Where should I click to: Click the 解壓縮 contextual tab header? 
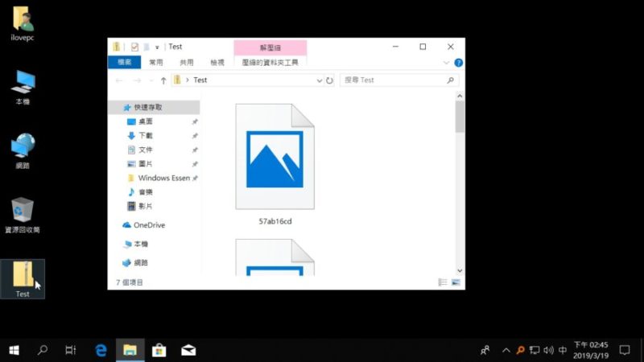pyautogui.click(x=270, y=47)
